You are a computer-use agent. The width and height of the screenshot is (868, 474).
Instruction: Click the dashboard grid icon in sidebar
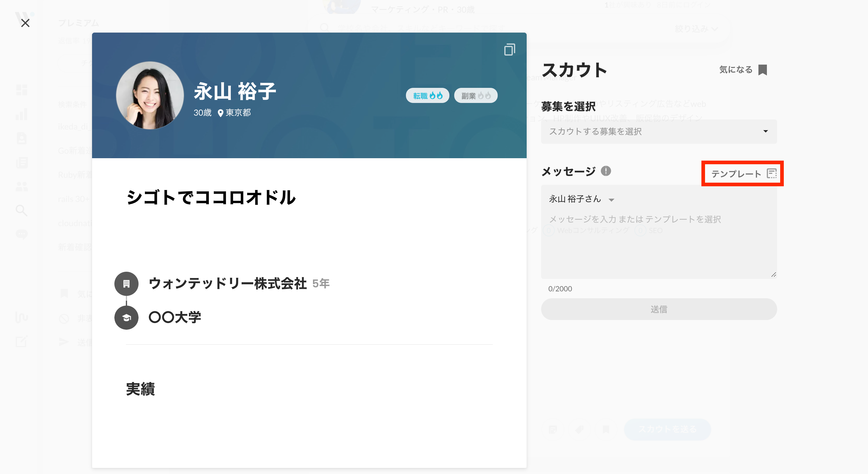point(21,90)
